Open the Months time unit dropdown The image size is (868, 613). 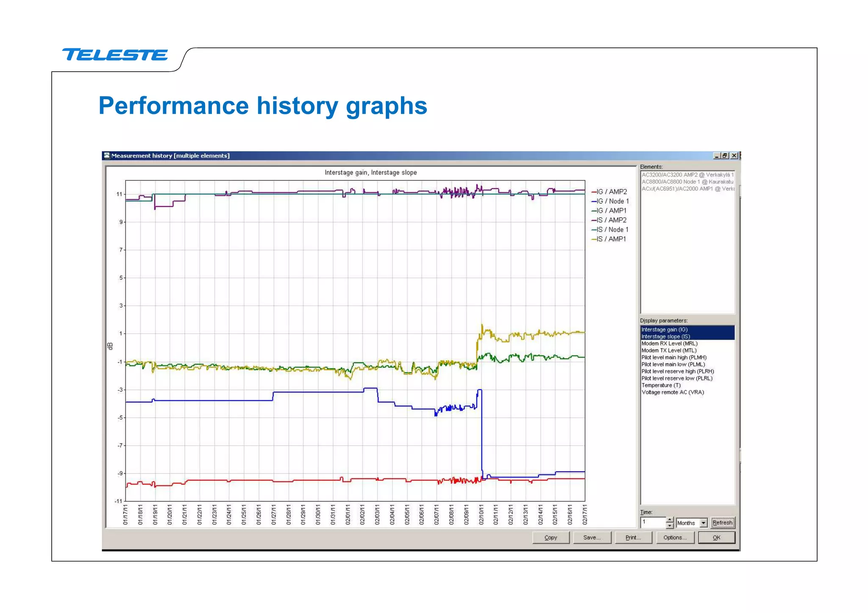pyautogui.click(x=704, y=523)
